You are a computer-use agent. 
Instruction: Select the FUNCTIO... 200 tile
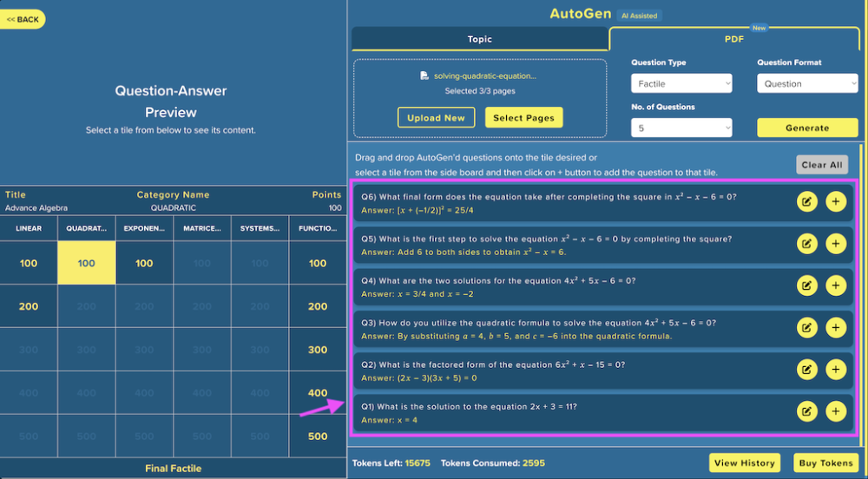318,306
